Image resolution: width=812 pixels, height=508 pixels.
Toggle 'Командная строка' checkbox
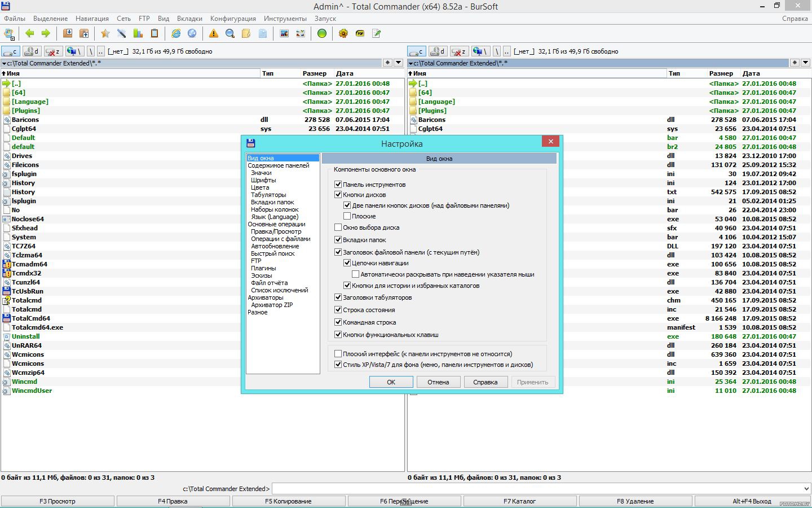click(338, 322)
